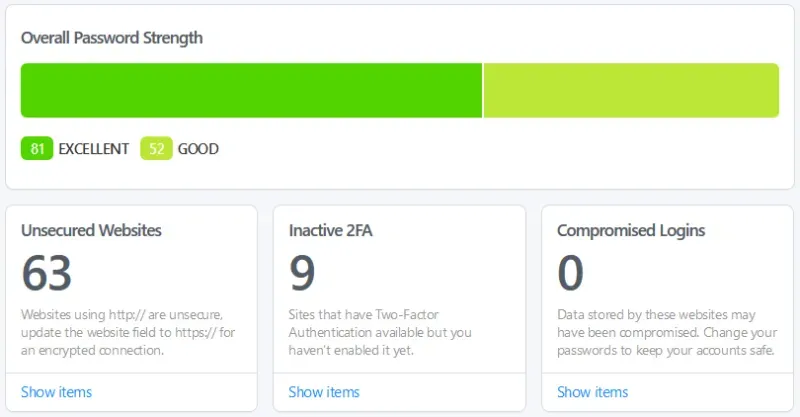The height and width of the screenshot is (417, 800).
Task: Click the light green Good strength bar segment
Action: point(631,90)
